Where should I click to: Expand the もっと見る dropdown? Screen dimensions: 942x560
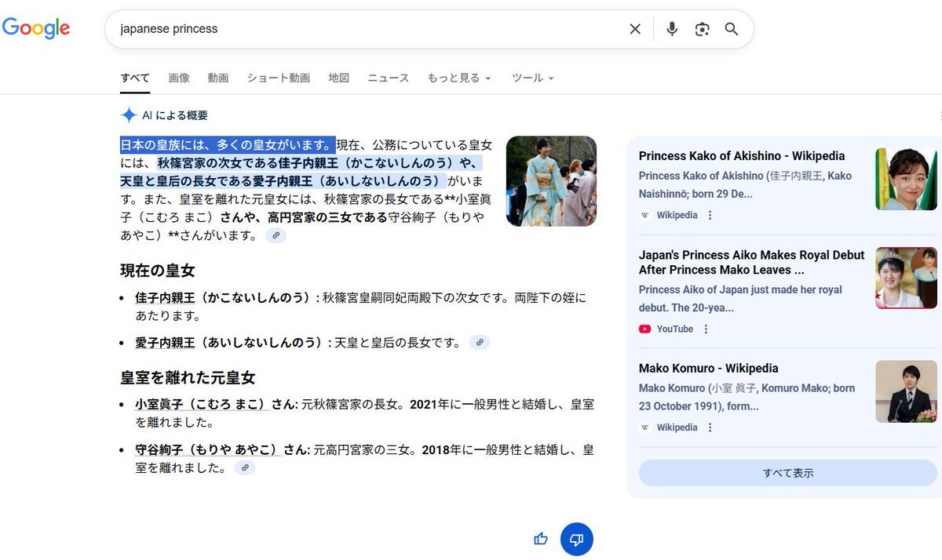click(x=459, y=78)
